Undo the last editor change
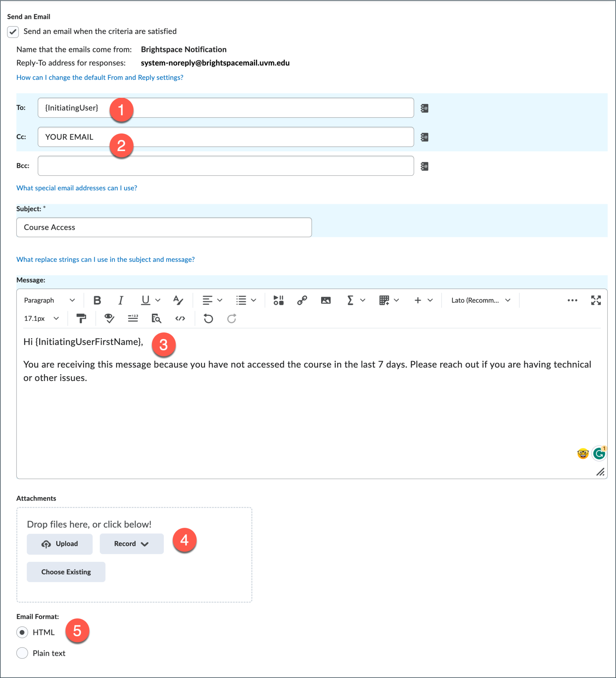The width and height of the screenshot is (616, 678). point(208,318)
